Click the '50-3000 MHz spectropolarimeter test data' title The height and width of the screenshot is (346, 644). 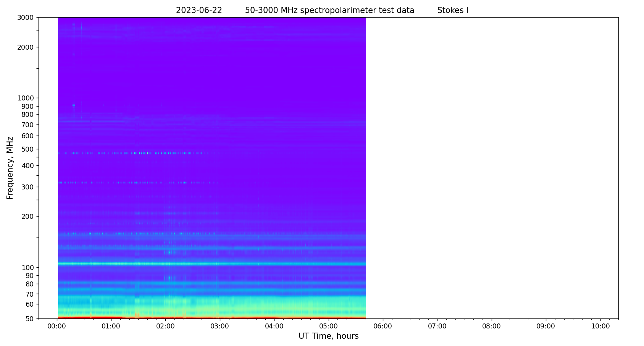pyautogui.click(x=329, y=11)
